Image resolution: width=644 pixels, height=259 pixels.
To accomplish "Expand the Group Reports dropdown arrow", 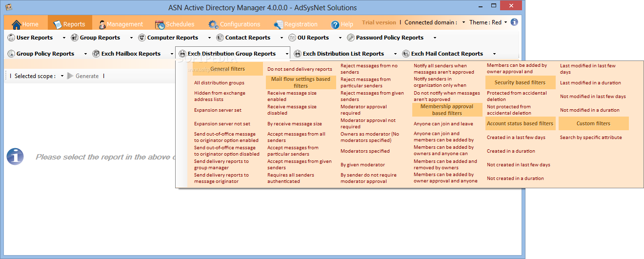I will click(132, 38).
